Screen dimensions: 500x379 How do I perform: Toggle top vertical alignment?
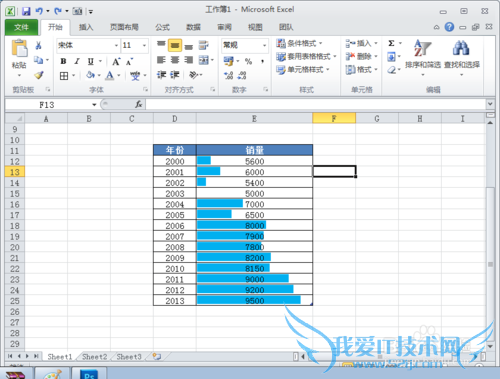tap(161, 45)
